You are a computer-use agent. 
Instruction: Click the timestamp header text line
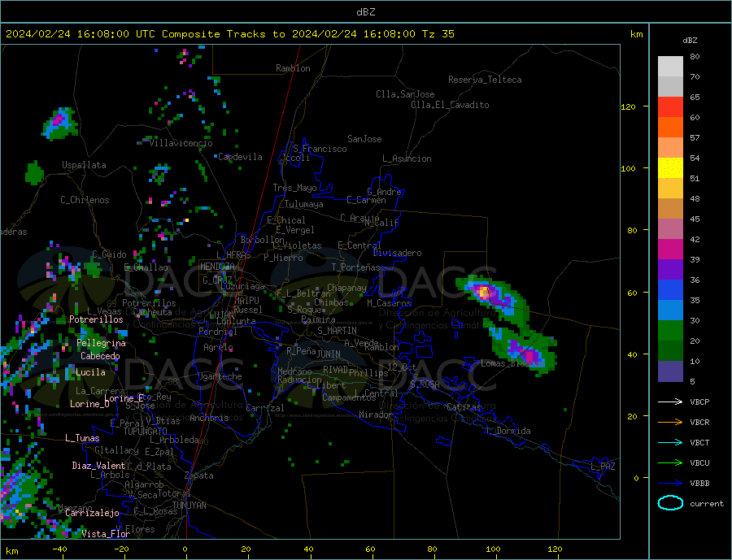point(229,34)
